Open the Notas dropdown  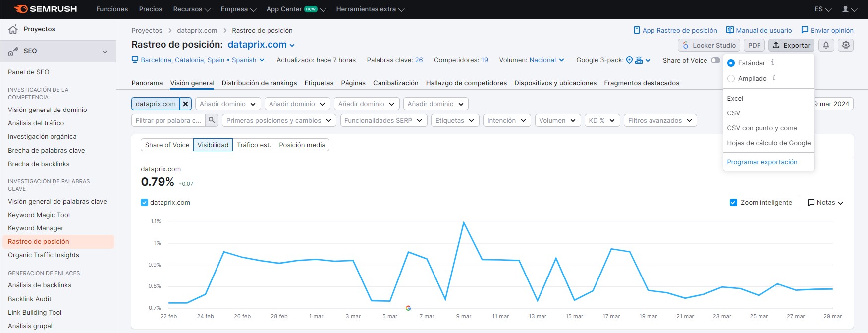pos(825,203)
